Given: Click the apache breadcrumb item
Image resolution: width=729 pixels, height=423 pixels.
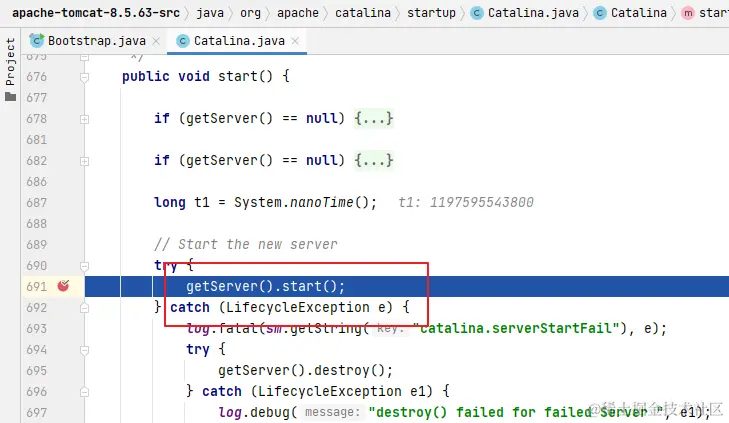Looking at the screenshot, I should coord(298,13).
